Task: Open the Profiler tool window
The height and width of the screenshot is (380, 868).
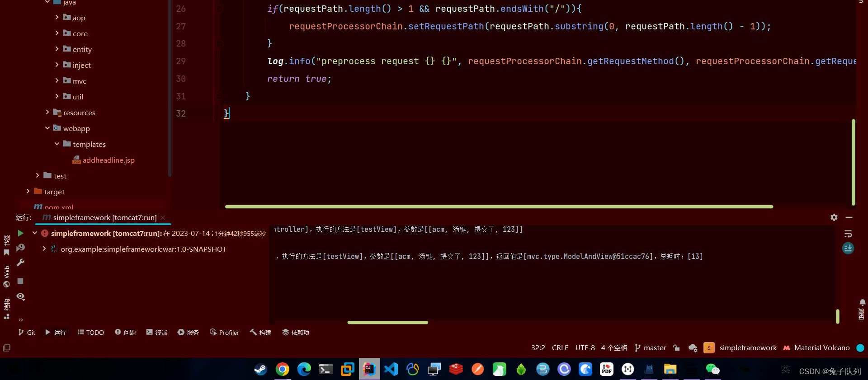Action: coord(225,332)
